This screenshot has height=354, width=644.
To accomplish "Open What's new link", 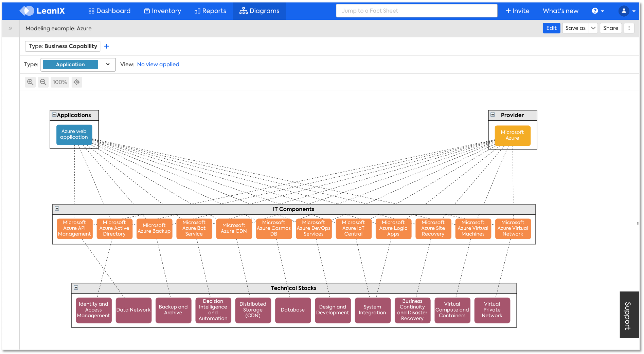I will coord(560,11).
